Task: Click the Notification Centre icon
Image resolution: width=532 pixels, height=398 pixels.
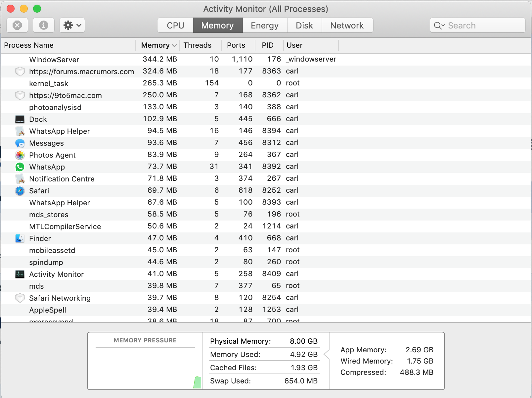Action: [20, 179]
